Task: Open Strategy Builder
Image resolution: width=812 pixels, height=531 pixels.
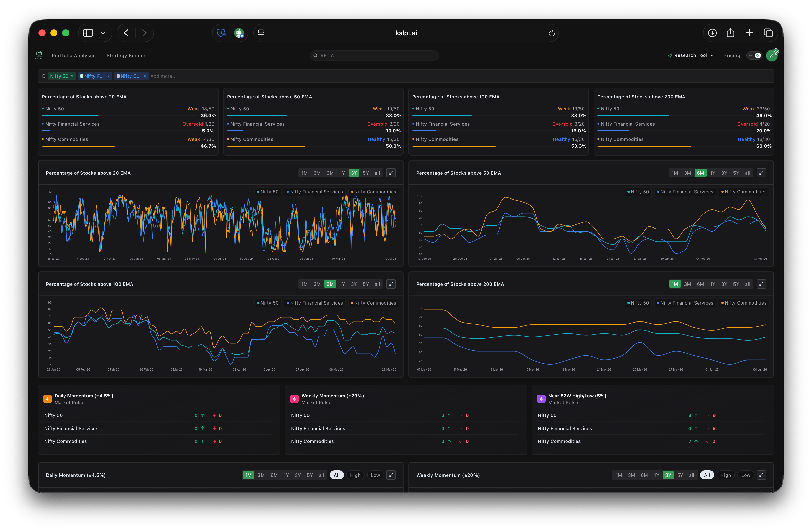Action: 126,56
